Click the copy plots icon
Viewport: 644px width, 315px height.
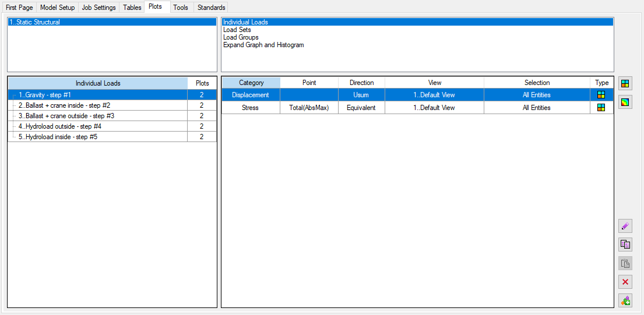coord(625,245)
